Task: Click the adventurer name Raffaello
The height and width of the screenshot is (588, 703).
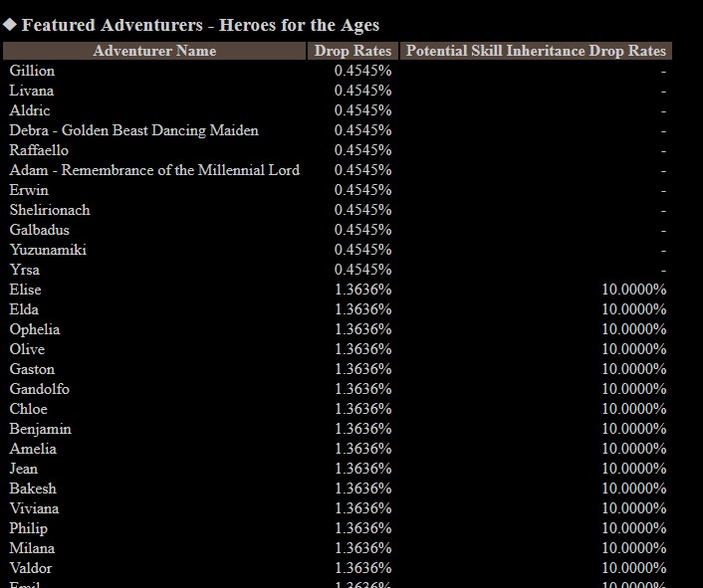Action: (39, 150)
